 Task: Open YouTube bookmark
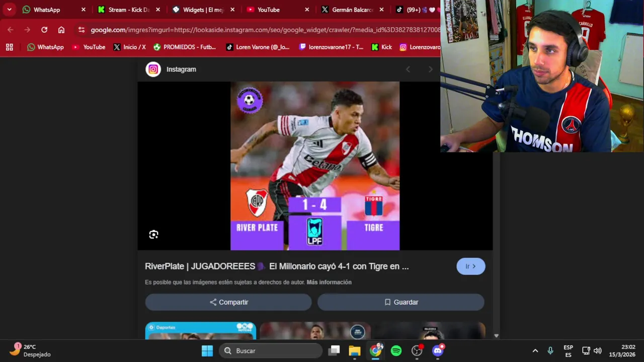(x=89, y=47)
